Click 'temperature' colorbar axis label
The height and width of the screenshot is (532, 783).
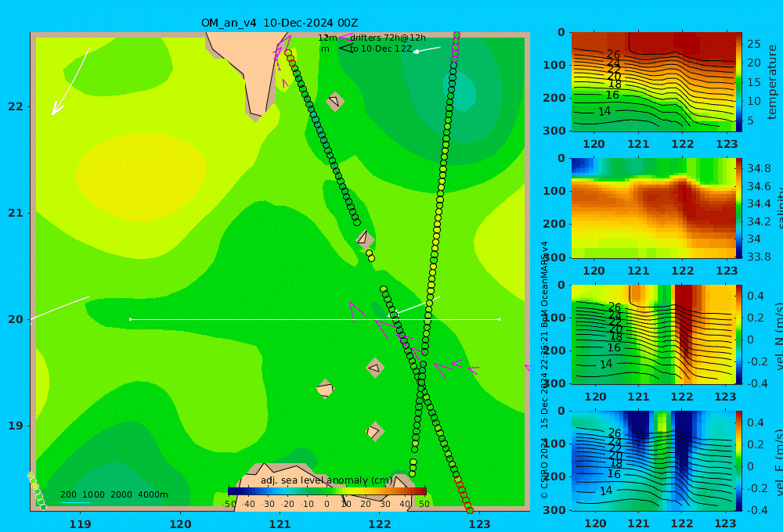[x=772, y=82]
